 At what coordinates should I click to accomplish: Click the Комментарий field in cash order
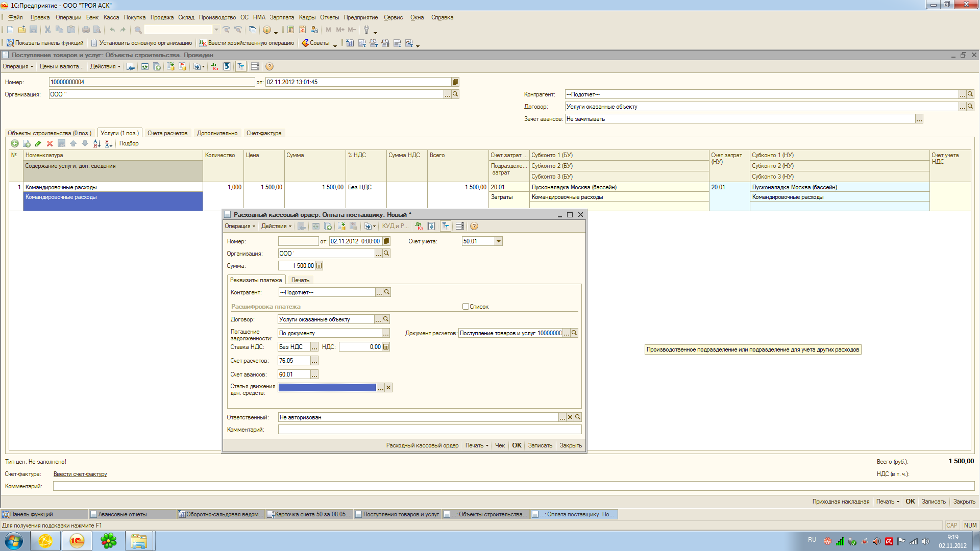pyautogui.click(x=429, y=430)
